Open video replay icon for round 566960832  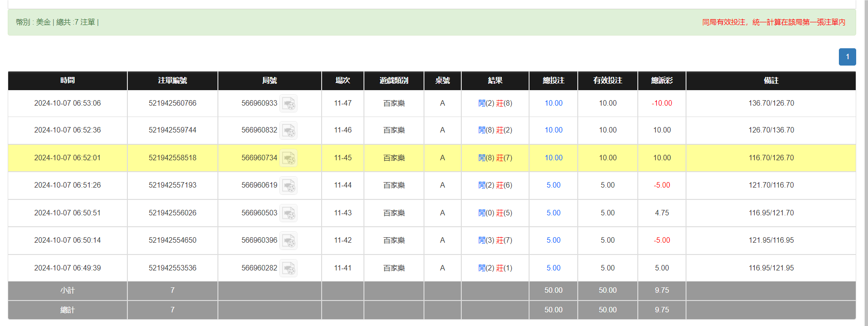(x=288, y=130)
